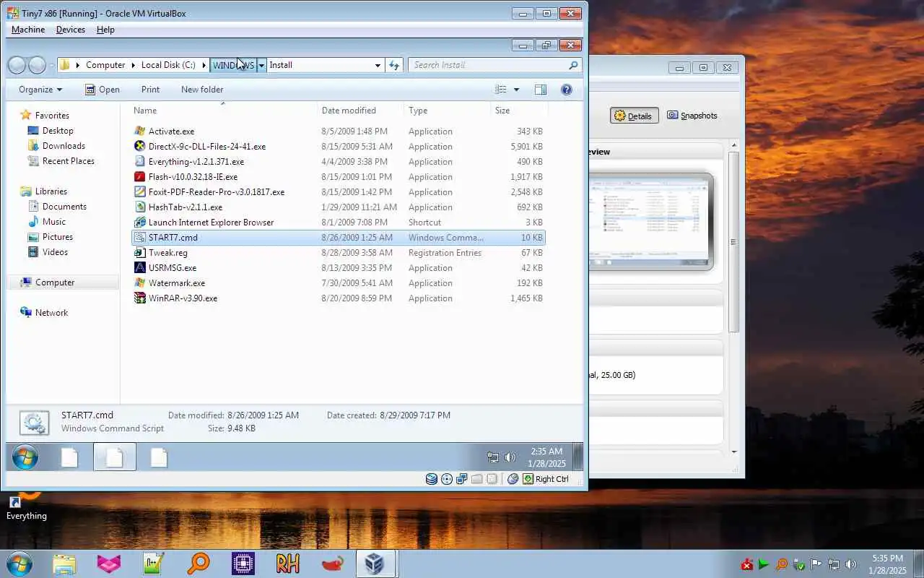The width and height of the screenshot is (924, 578).
Task: Expand the address bar history dropdown
Action: pos(377,65)
